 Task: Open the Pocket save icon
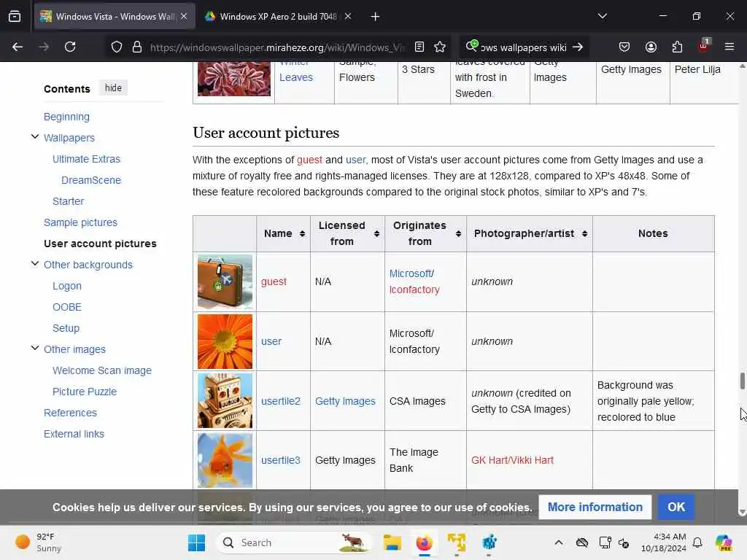[624, 47]
